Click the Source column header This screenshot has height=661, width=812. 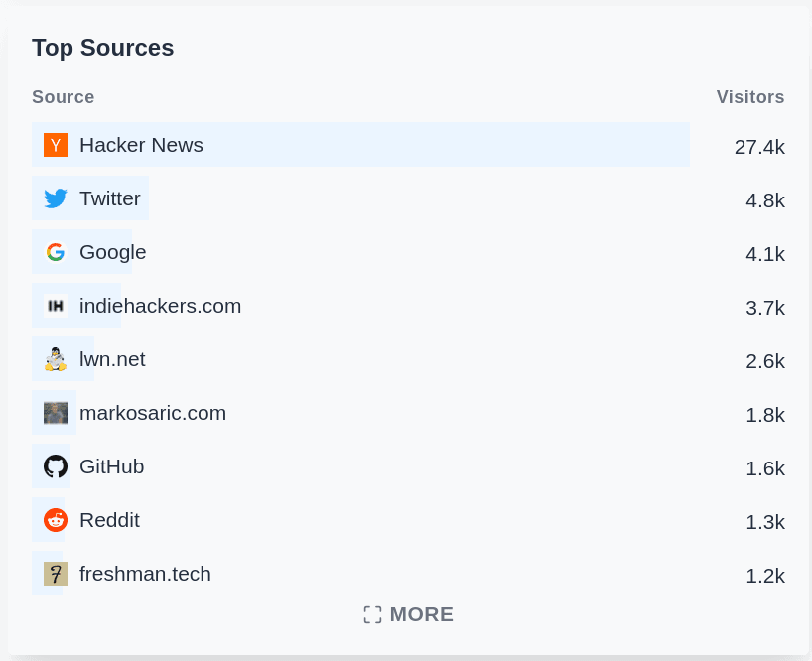click(63, 97)
